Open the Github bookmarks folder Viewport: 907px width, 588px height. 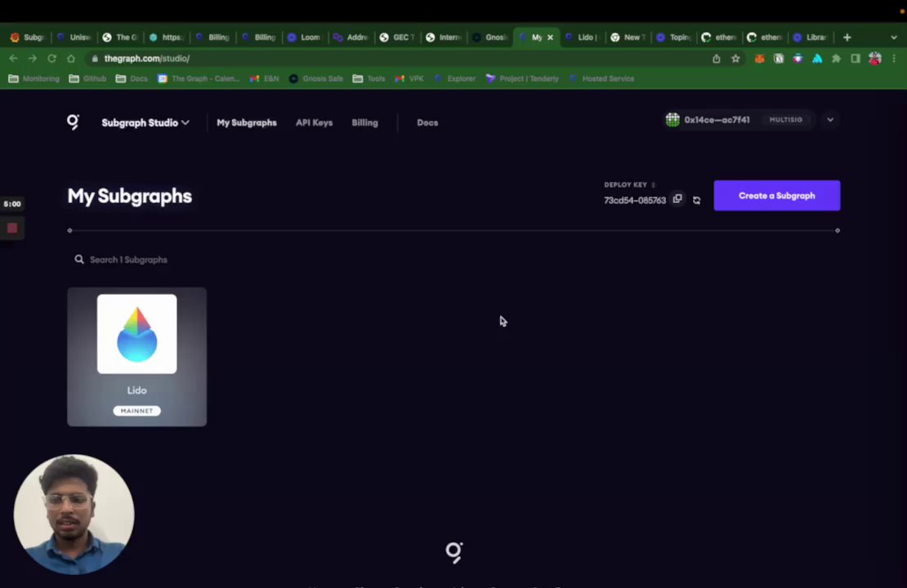click(87, 78)
